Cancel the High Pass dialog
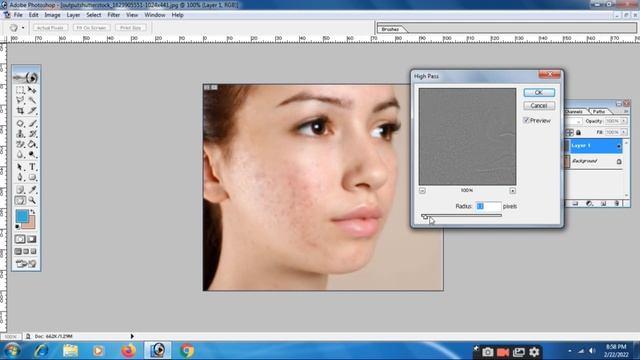Image resolution: width=640 pixels, height=360 pixels. (x=539, y=106)
